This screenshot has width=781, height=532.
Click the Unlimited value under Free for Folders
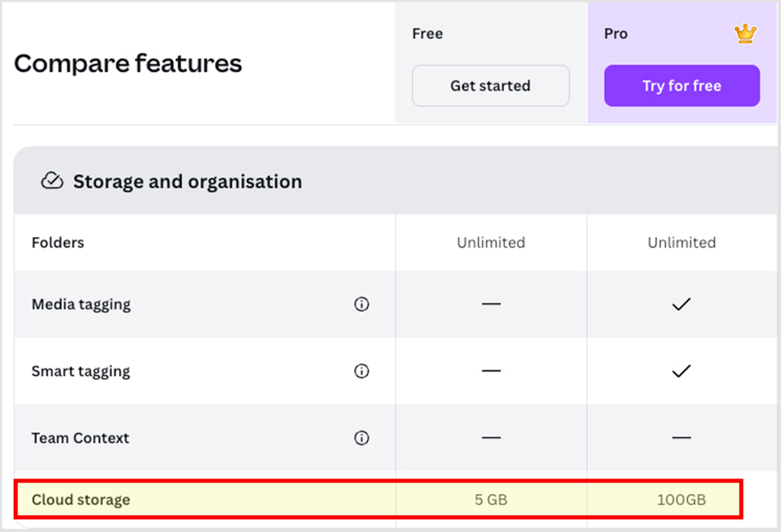pos(490,242)
